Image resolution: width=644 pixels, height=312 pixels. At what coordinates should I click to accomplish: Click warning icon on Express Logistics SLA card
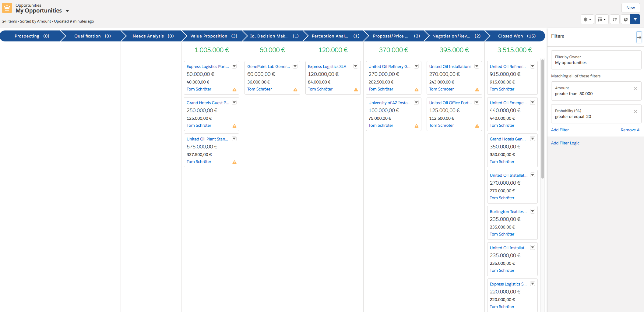pos(356,90)
